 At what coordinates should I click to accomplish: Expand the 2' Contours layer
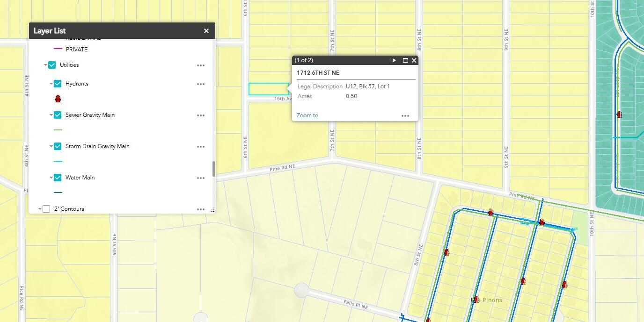point(40,209)
